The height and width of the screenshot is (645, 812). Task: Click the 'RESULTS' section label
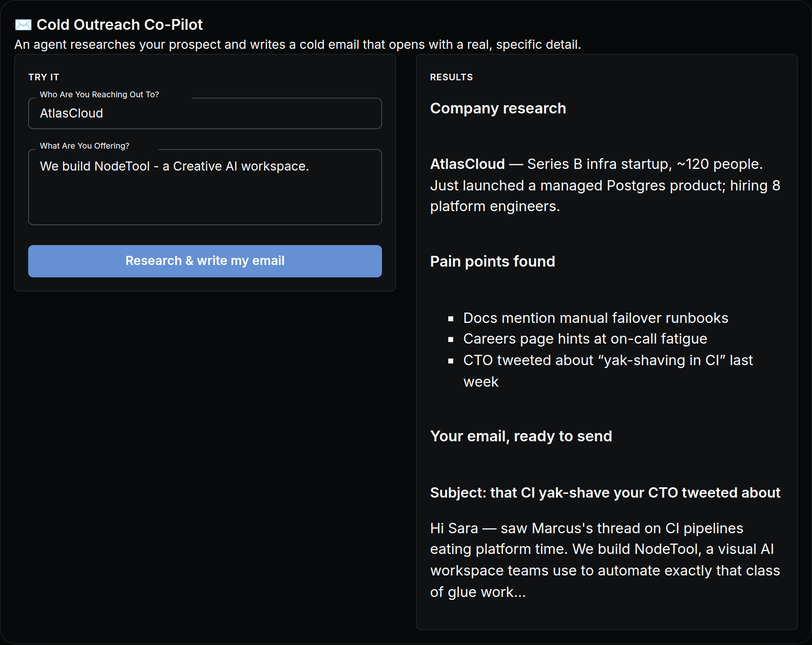coord(451,77)
